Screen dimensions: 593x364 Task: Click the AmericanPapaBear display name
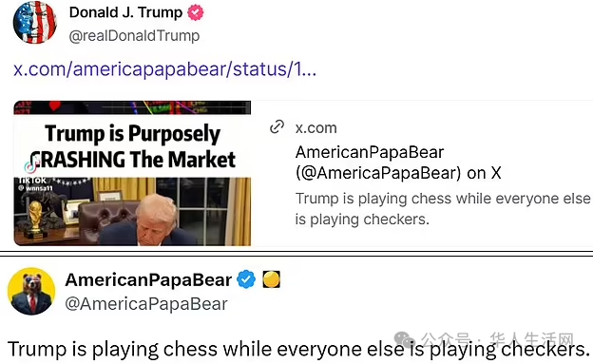(x=148, y=280)
